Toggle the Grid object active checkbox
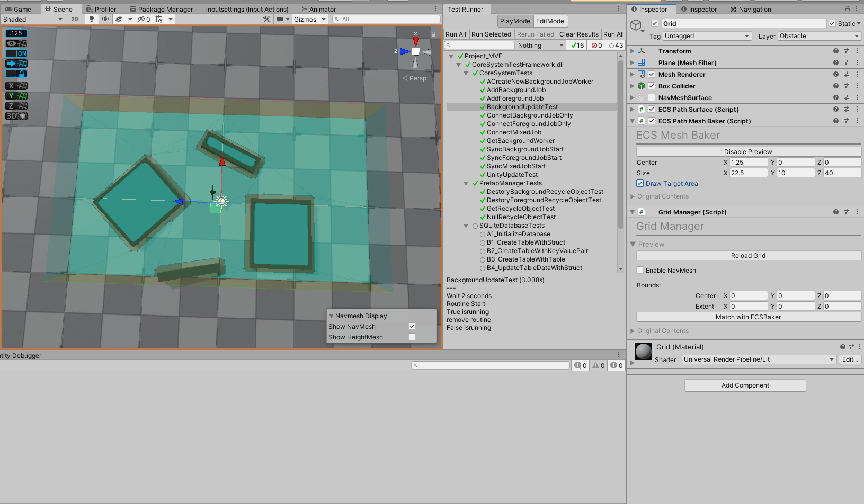This screenshot has width=864, height=504. click(x=655, y=23)
